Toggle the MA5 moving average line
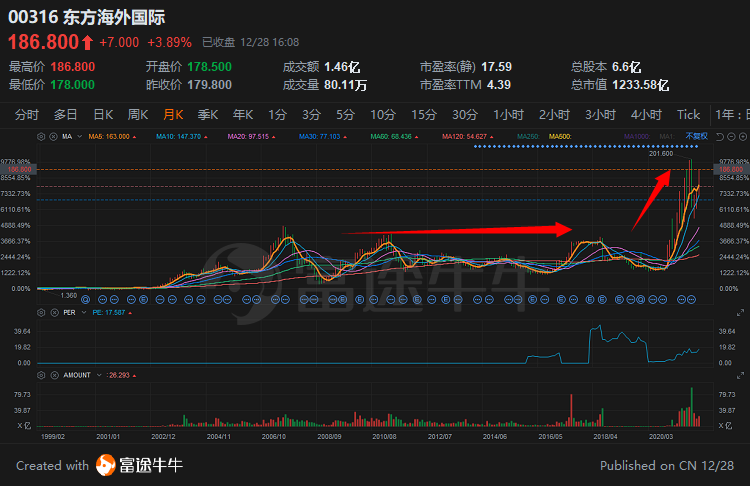The width and height of the screenshot is (750, 486). pos(109,135)
